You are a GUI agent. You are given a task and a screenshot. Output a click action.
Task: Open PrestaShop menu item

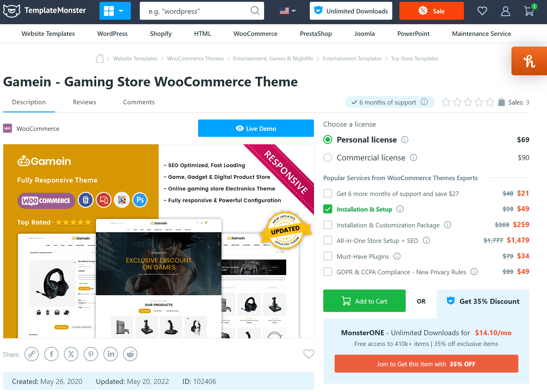point(316,34)
